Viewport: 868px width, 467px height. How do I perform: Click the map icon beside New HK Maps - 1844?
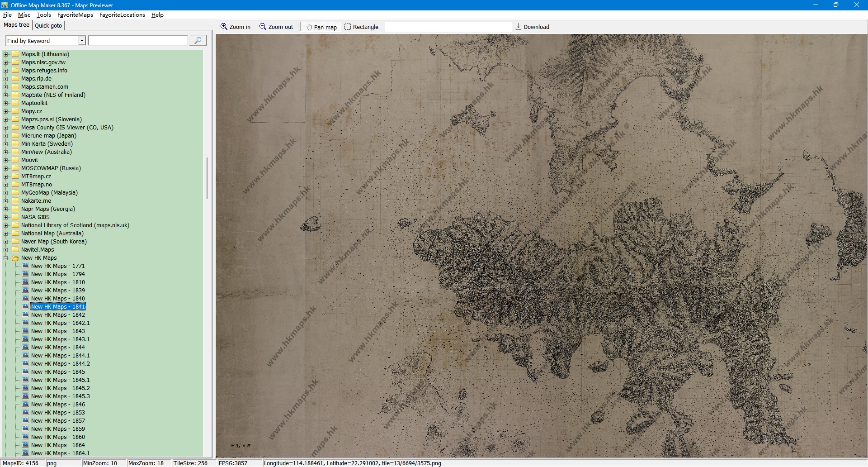pos(25,347)
